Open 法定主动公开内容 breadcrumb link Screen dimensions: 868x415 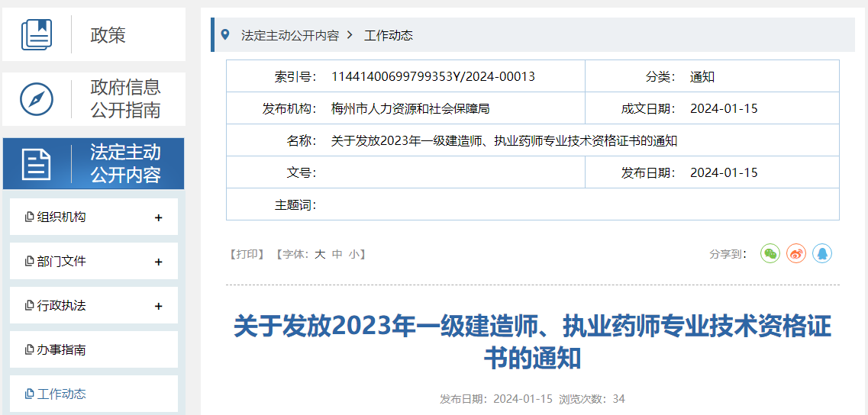(290, 35)
